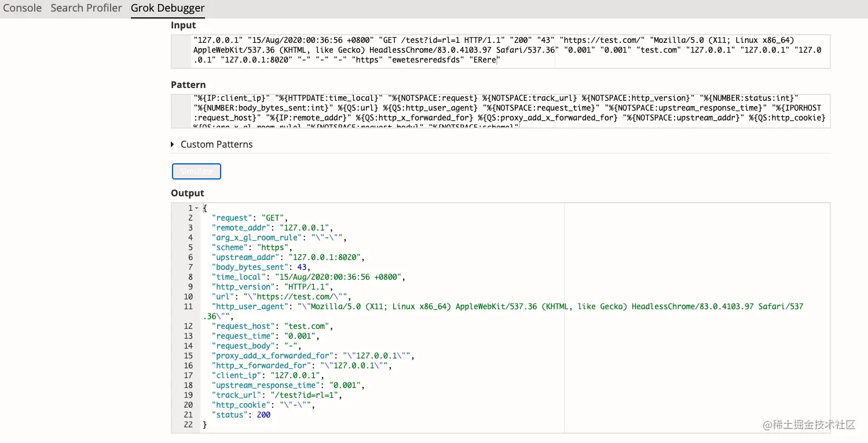Click the "time_local" output line
868x443 pixels.
click(308, 277)
